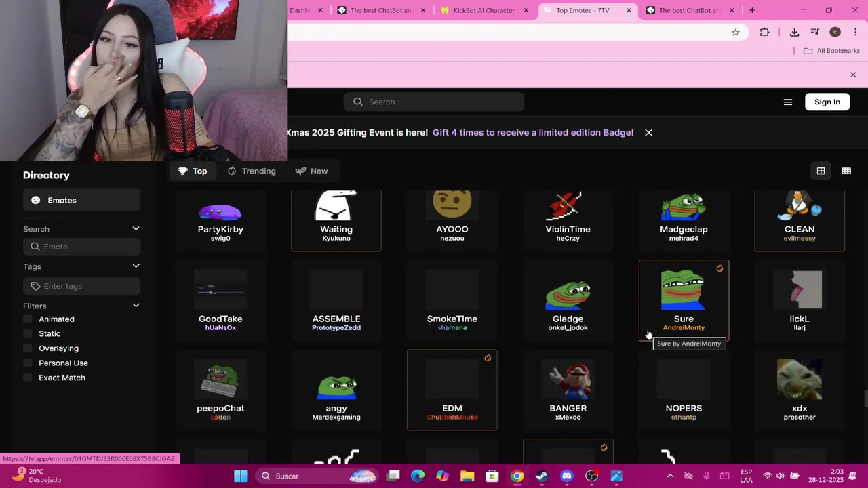
Task: Click the Sign In button
Action: [x=827, y=102]
